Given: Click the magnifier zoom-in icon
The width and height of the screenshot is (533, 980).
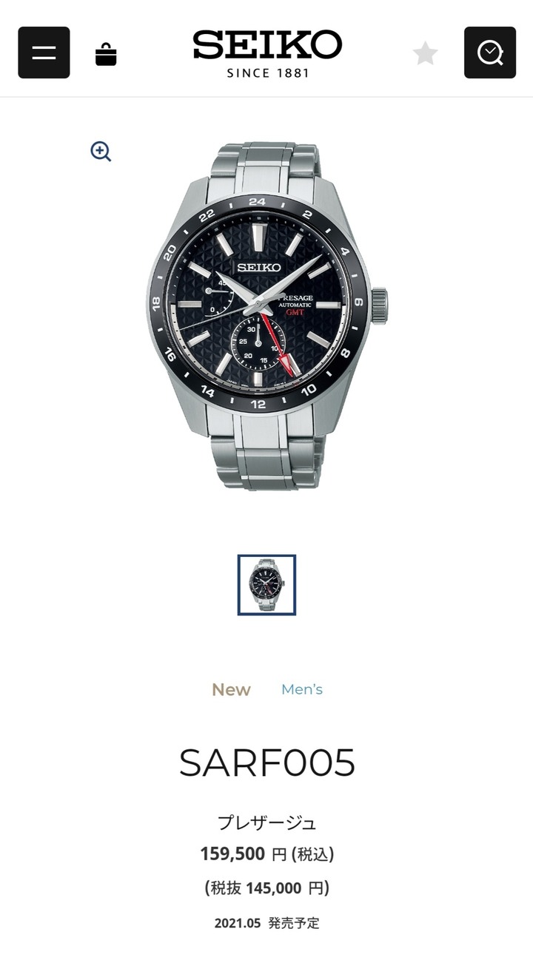Looking at the screenshot, I should pyautogui.click(x=101, y=152).
